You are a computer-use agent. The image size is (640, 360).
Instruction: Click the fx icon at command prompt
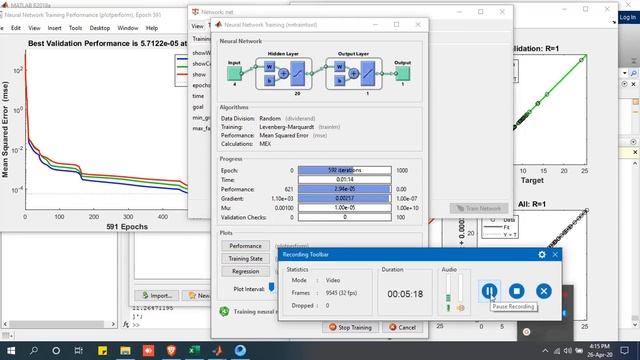(126, 324)
